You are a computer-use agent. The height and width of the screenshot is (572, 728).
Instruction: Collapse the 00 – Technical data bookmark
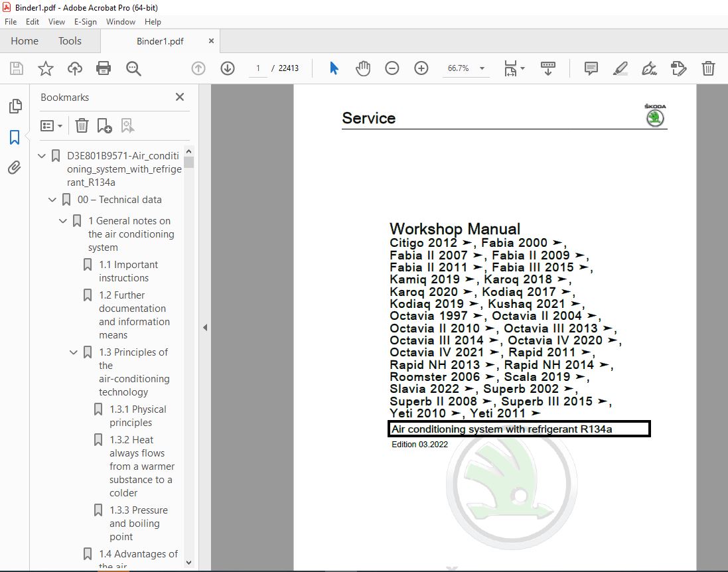(52, 200)
